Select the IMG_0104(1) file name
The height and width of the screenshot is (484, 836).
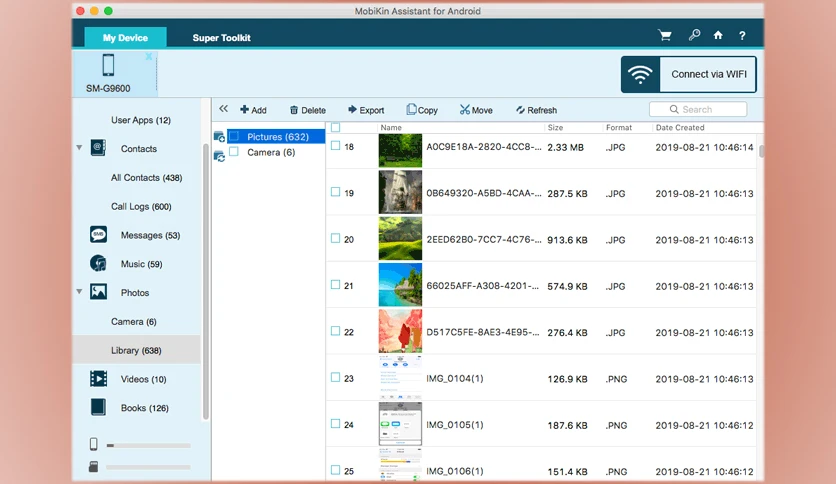click(455, 378)
